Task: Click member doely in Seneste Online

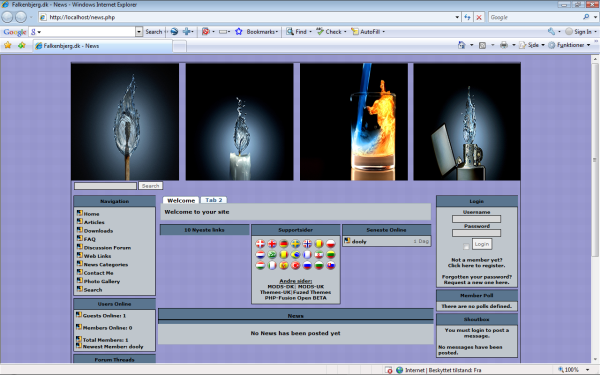Action: click(x=359, y=241)
